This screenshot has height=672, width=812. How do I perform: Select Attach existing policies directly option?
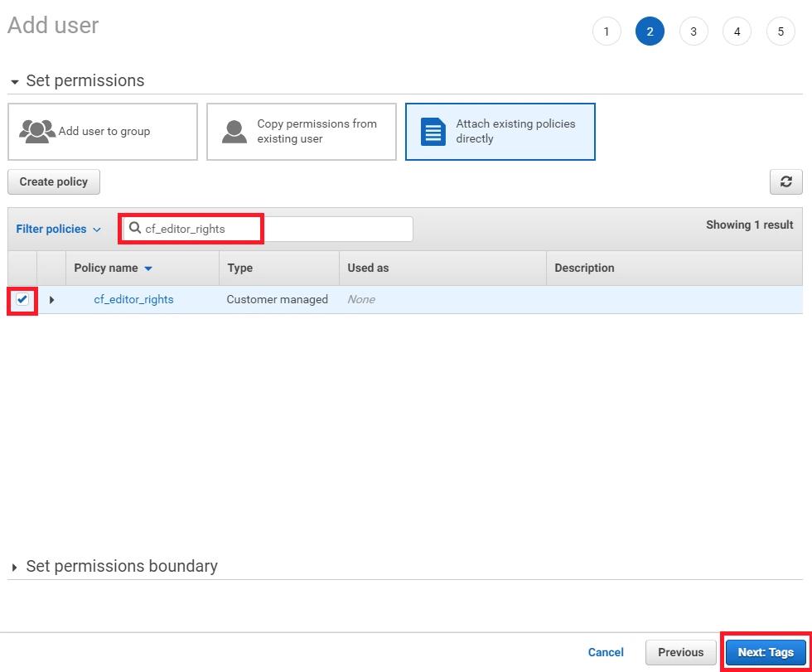click(x=500, y=131)
